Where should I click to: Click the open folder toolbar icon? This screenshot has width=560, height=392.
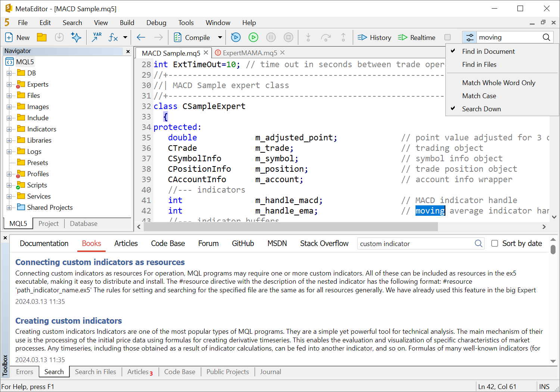42,37
